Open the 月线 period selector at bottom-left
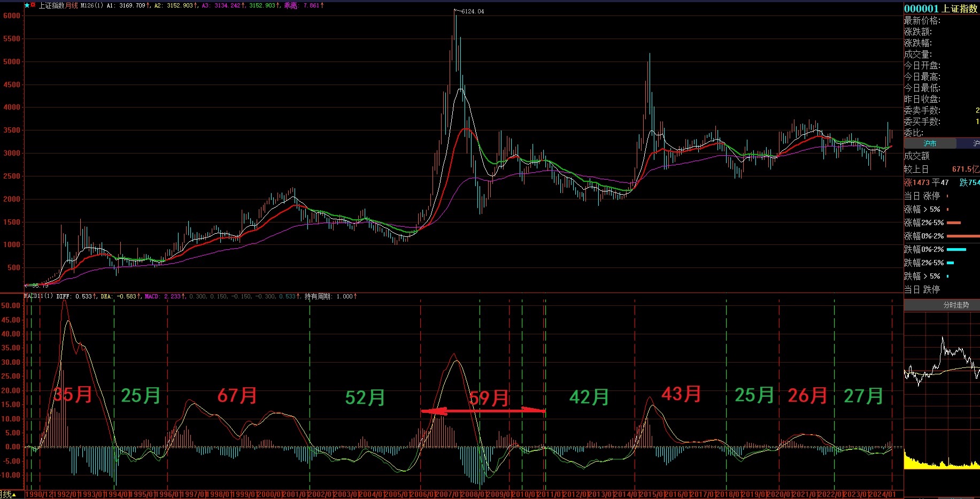The image size is (980, 499). tap(6, 495)
